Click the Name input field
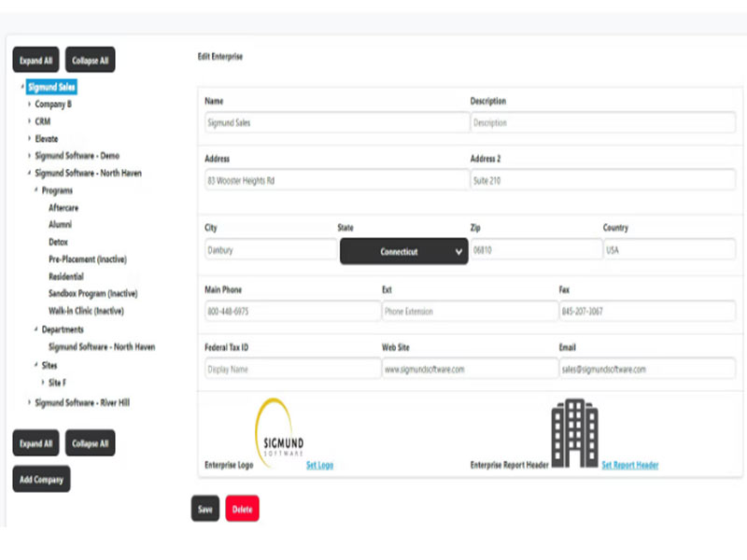 click(337, 122)
